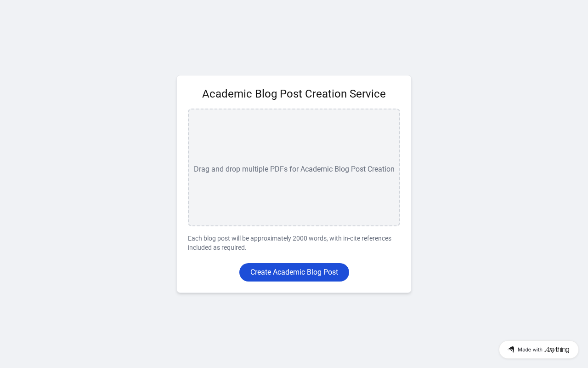588x368 pixels.
Task: Click the 'approximately 2000 words' description text
Action: (288, 238)
